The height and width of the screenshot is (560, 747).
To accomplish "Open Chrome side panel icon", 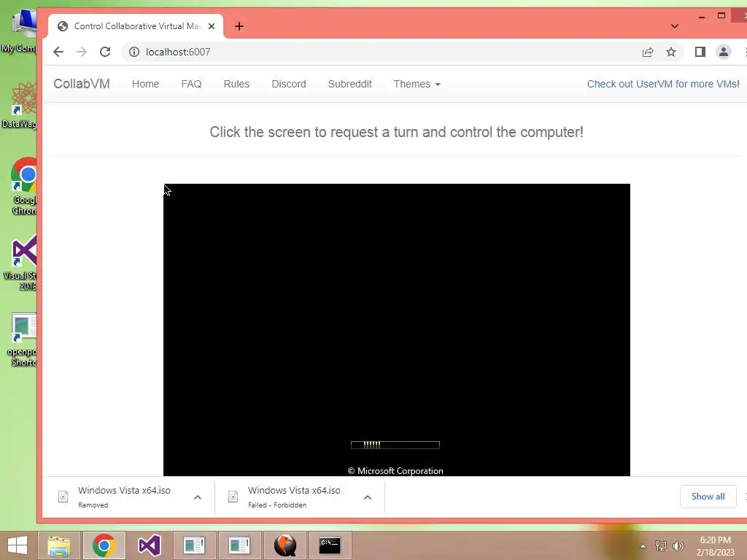I will click(700, 52).
